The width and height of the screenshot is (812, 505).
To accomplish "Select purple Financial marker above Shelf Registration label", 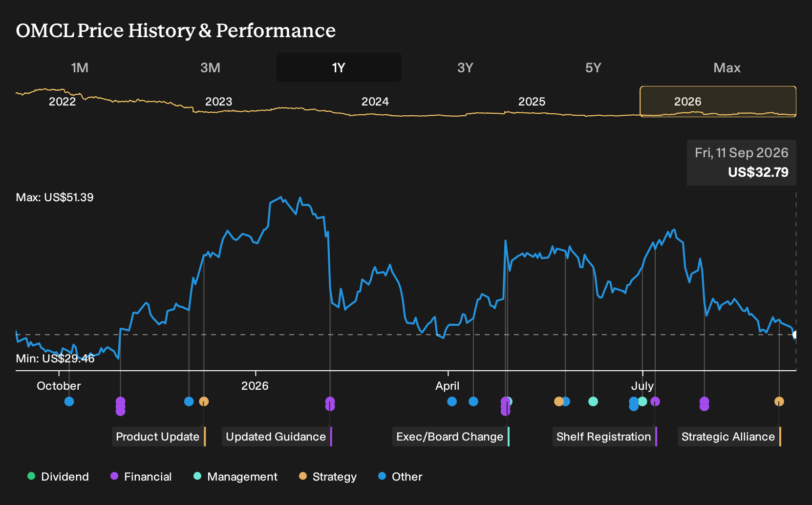I will (x=655, y=401).
